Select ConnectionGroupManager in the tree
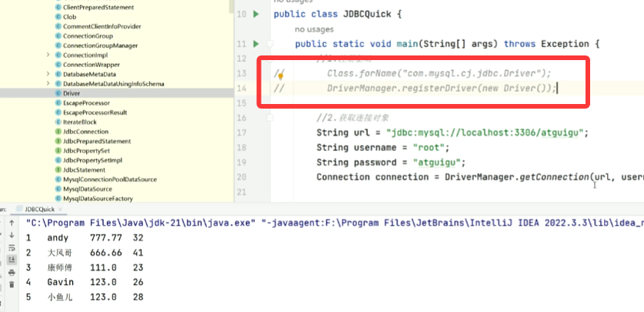Screen dimensions: 644x312 pos(100,45)
